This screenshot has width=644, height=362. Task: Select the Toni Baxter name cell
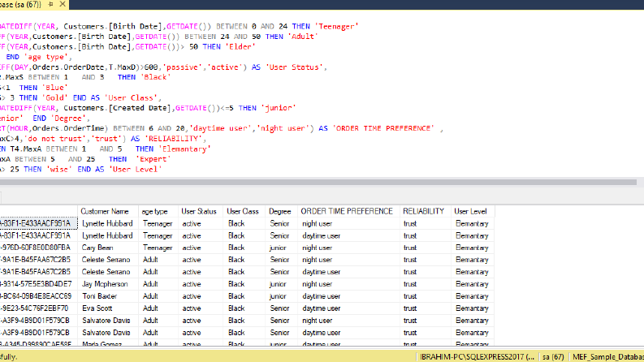tap(108, 296)
